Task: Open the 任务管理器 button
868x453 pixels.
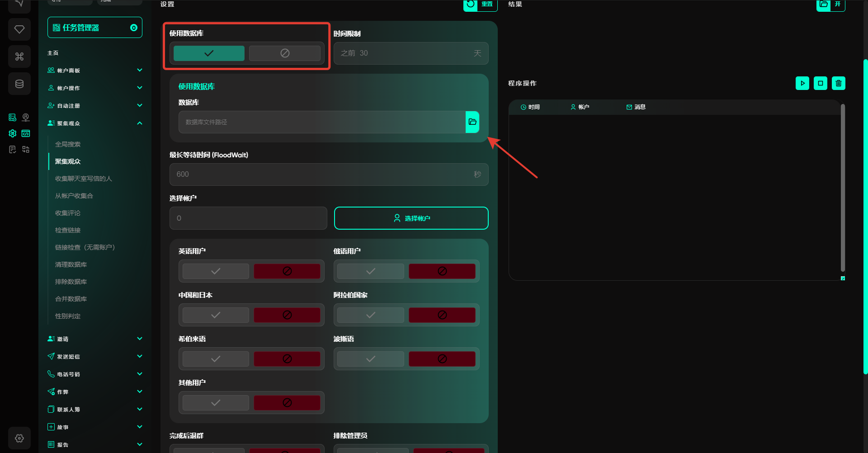Action: (x=94, y=28)
